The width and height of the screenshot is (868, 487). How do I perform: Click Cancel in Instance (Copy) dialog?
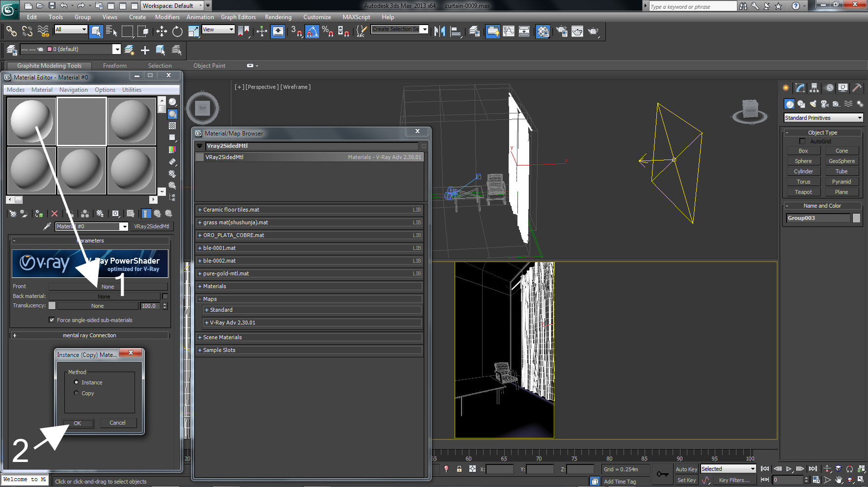pyautogui.click(x=117, y=423)
